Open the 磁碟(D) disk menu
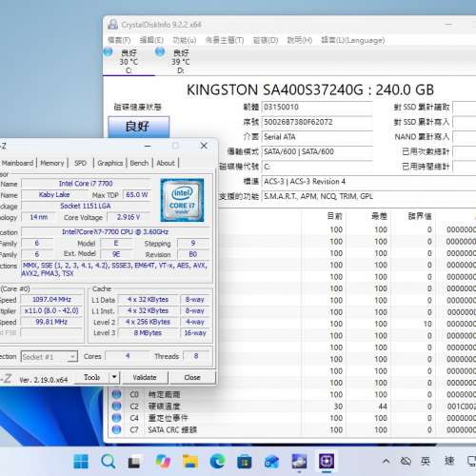This screenshot has width=476, height=476. [x=266, y=40]
